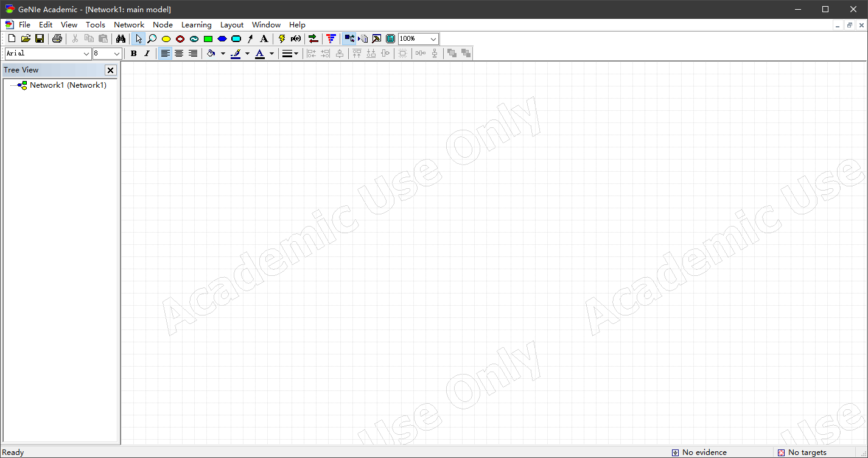Toggle bold text formatting
This screenshot has height=458, width=868.
134,54
